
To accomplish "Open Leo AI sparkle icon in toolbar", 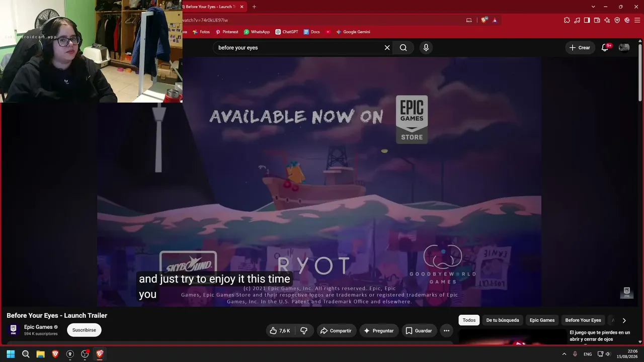I will [607, 20].
